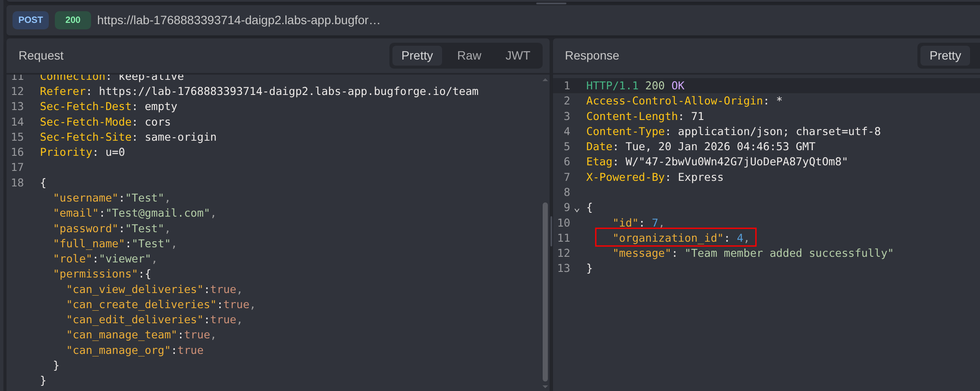Click the top pane resize handle
This screenshot has height=391, width=980.
click(x=551, y=3)
